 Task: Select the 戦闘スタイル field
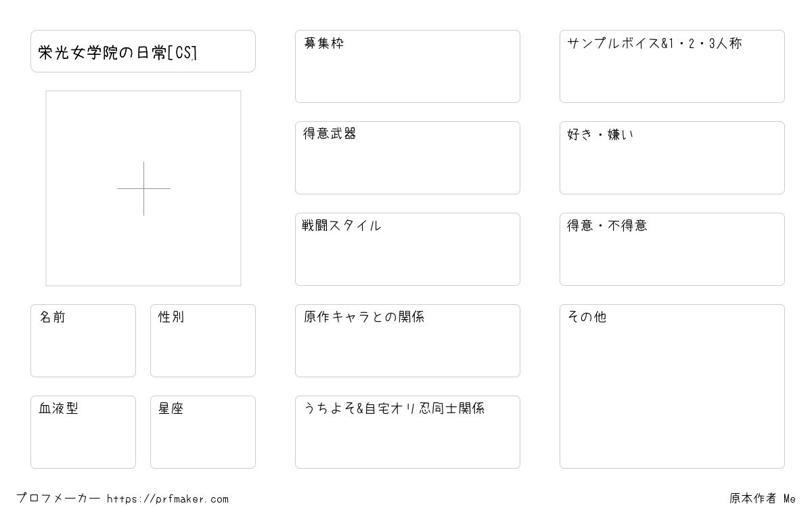coord(407,249)
